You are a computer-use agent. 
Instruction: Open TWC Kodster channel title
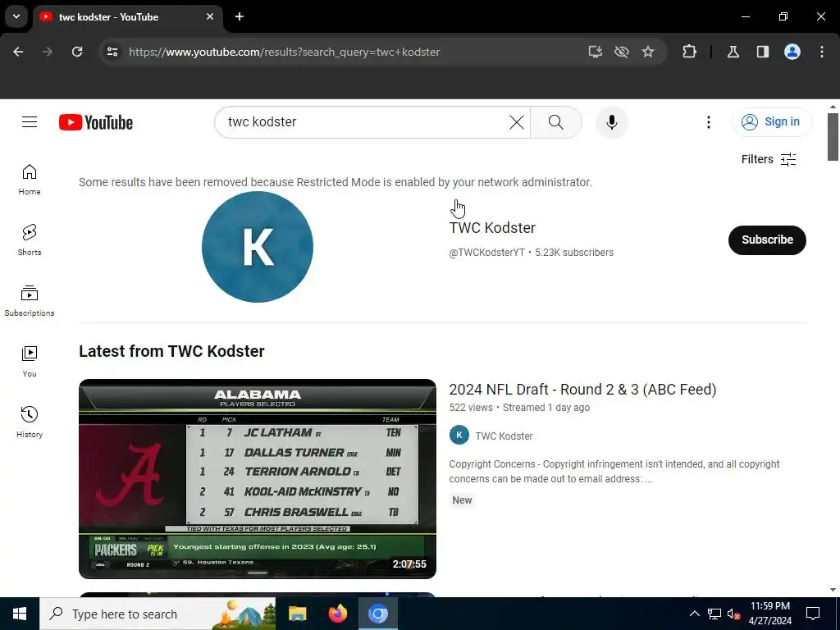492,228
